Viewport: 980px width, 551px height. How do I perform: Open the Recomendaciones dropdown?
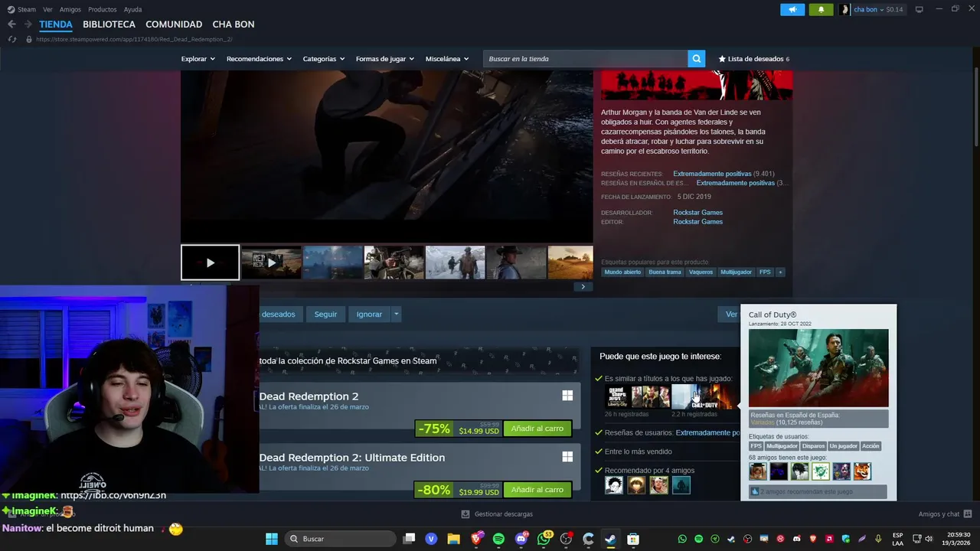point(259,59)
